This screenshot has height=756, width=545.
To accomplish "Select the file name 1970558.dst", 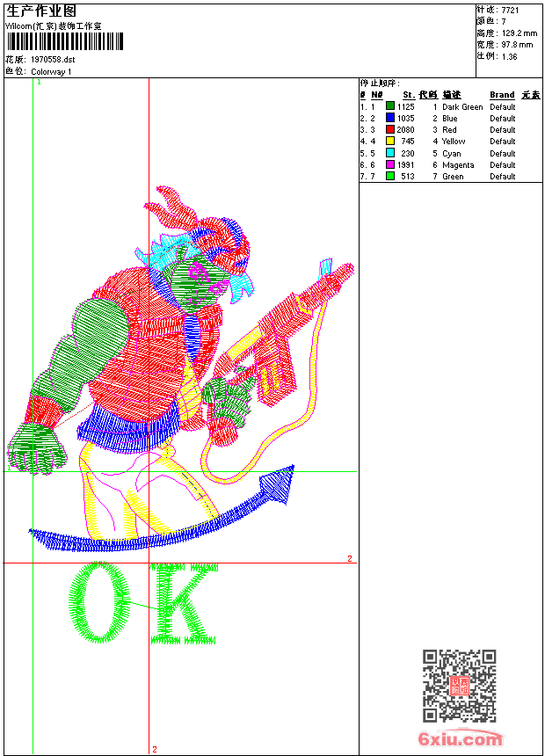I will (x=53, y=60).
